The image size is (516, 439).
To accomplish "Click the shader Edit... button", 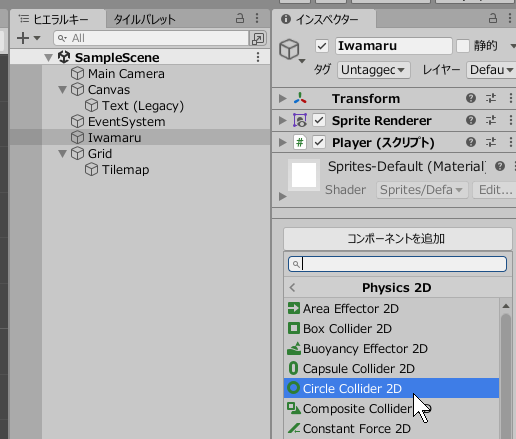I will tap(494, 190).
